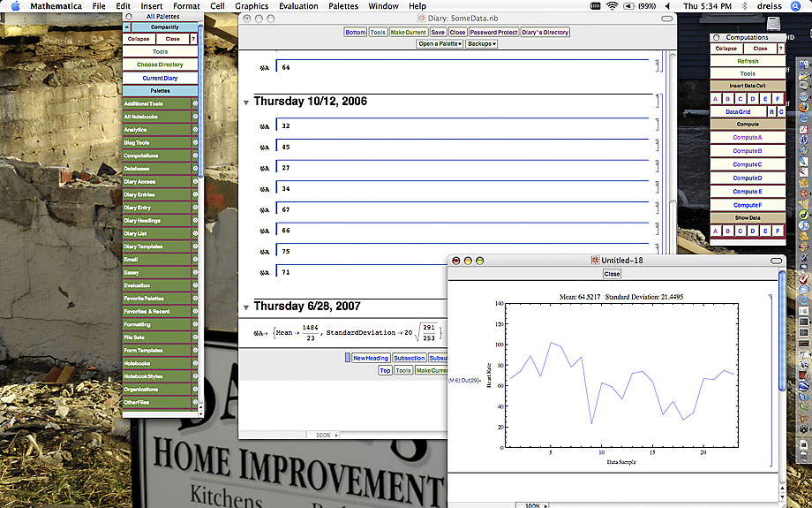Click the Apple menu icon
812x508 pixels.
(15, 6)
